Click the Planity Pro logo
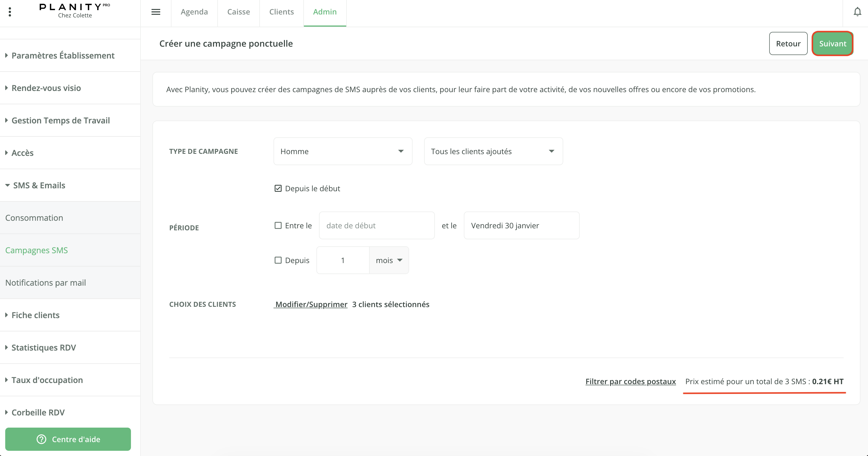The image size is (868, 456). tap(74, 11)
